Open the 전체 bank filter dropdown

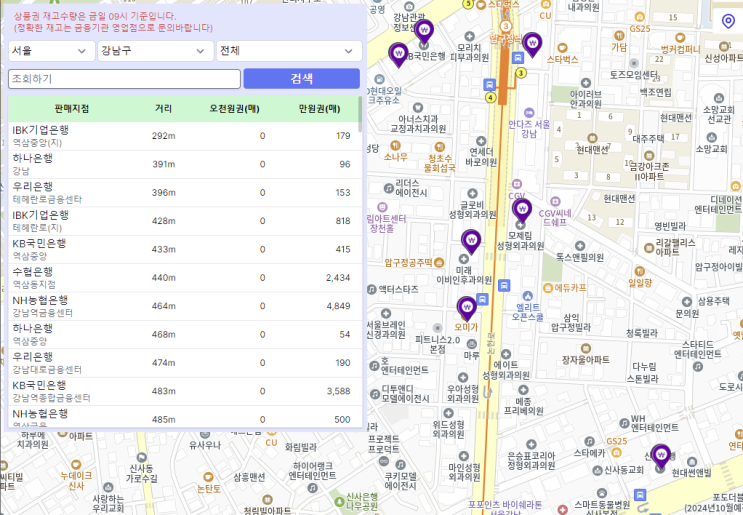pos(289,51)
